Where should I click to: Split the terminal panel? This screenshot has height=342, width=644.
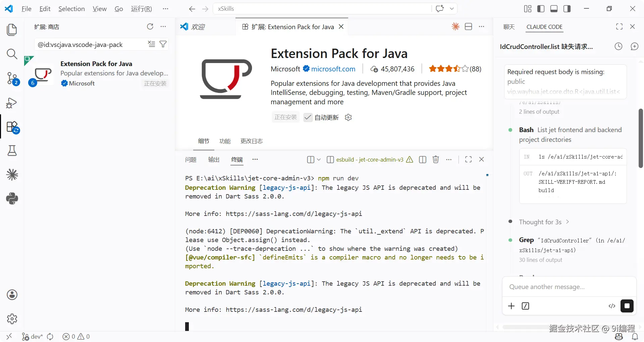pyautogui.click(x=423, y=160)
